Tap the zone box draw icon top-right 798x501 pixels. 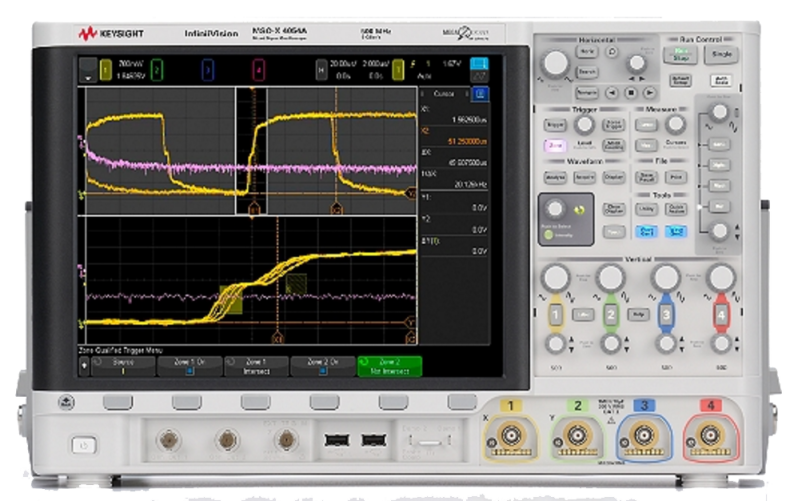[x=479, y=63]
